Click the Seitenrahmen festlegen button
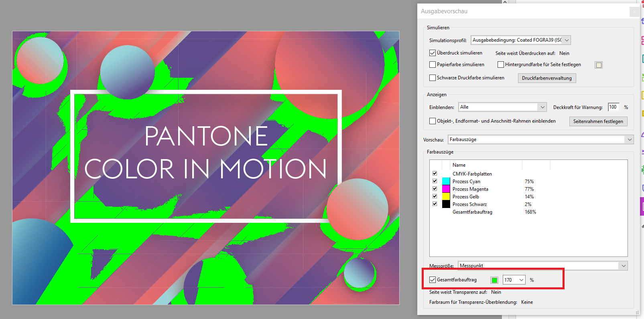The width and height of the screenshot is (644, 319). (598, 121)
